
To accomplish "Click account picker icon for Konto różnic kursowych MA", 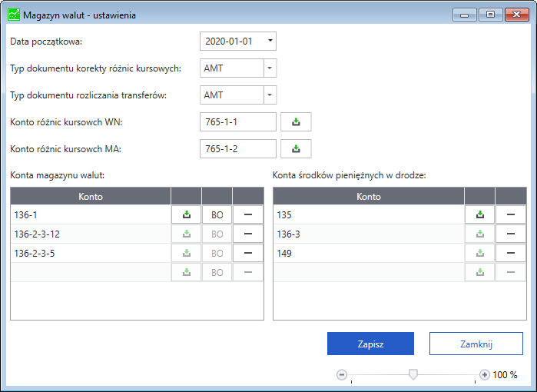I will (x=296, y=149).
